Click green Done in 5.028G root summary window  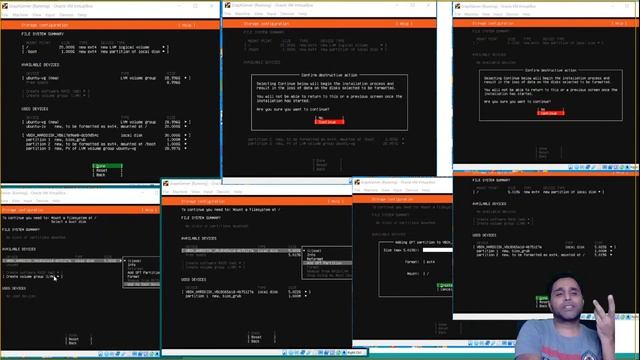[x=542, y=298]
